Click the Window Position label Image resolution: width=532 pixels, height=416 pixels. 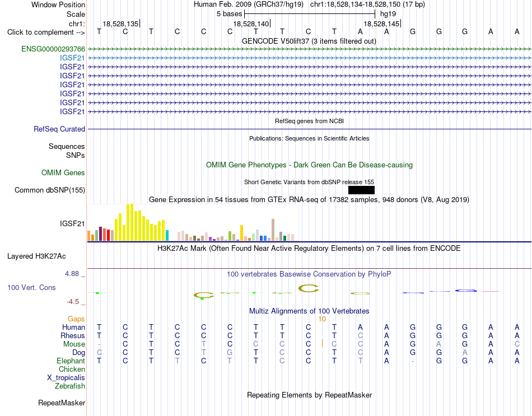point(58,4)
